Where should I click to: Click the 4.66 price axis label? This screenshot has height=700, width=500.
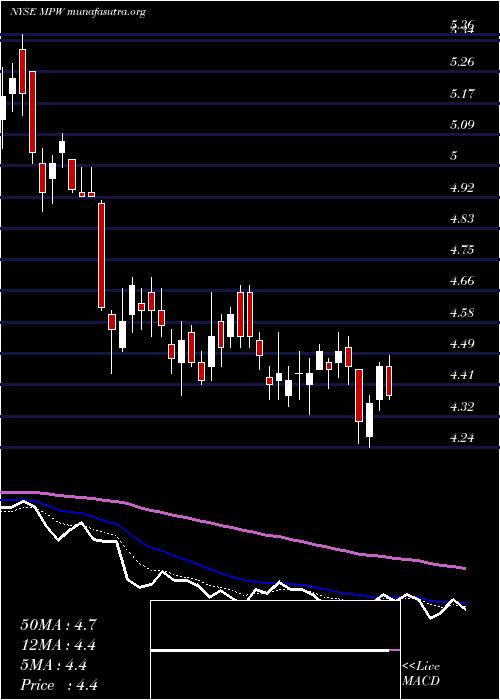click(x=462, y=281)
